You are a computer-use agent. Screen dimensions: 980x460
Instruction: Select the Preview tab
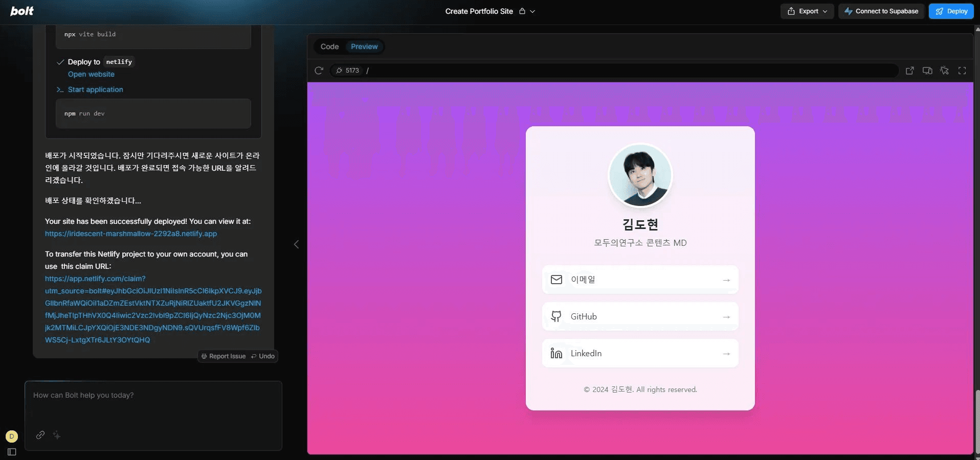364,47
